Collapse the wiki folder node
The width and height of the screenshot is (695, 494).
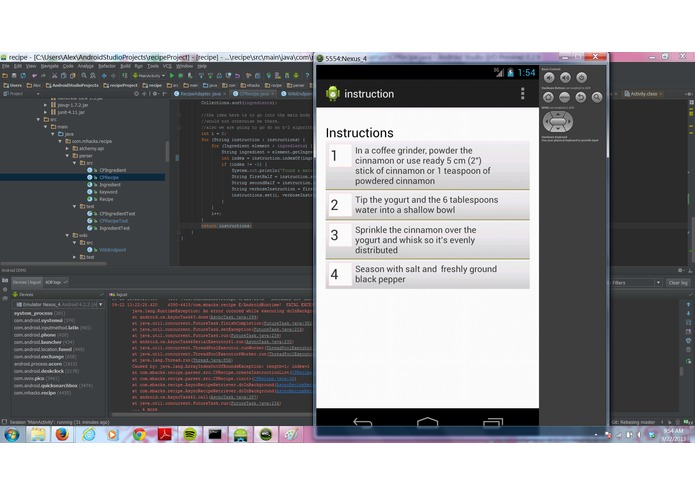click(67, 235)
